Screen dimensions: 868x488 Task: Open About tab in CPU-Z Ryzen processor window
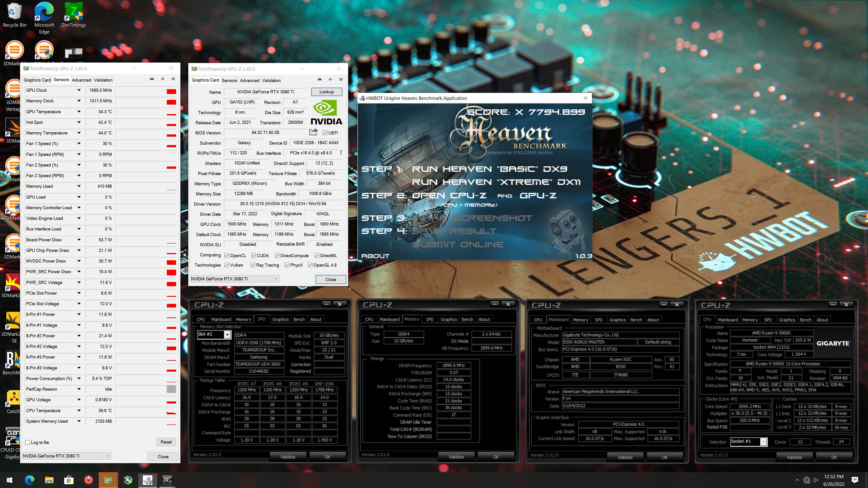click(x=822, y=320)
